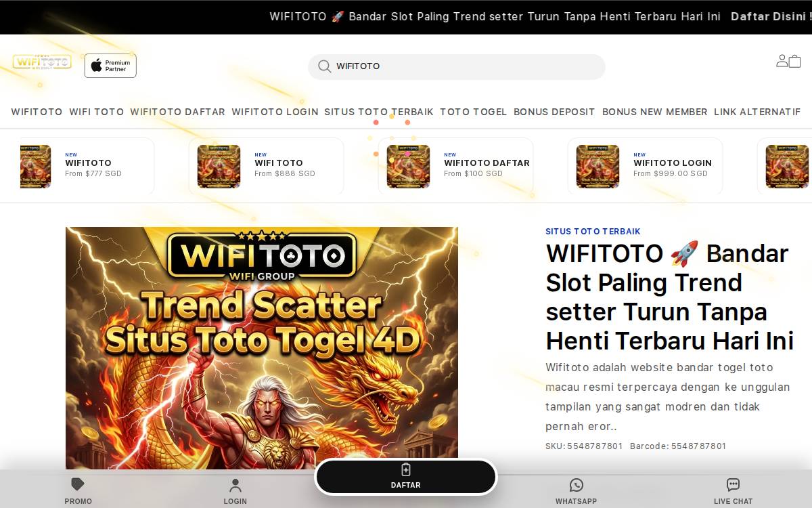812x508 pixels.
Task: Click WIFITOTO LOGIN card thumbnail
Action: pos(597,166)
